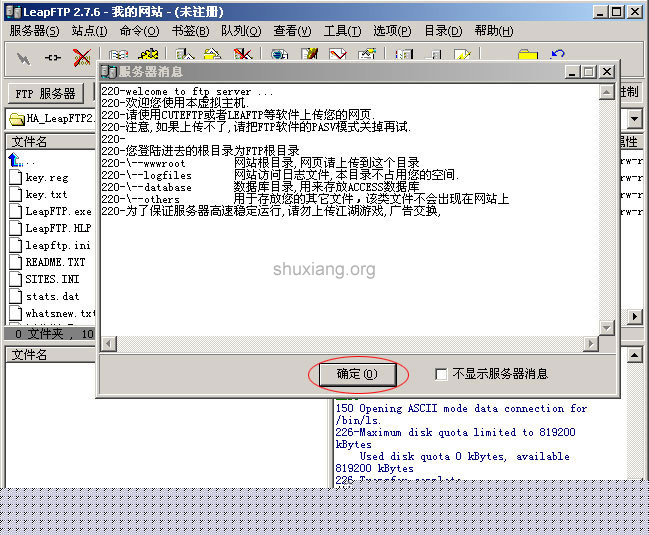The image size is (649, 535).
Task: Click the '220-\--wwwroot' message line
Action: (261, 163)
